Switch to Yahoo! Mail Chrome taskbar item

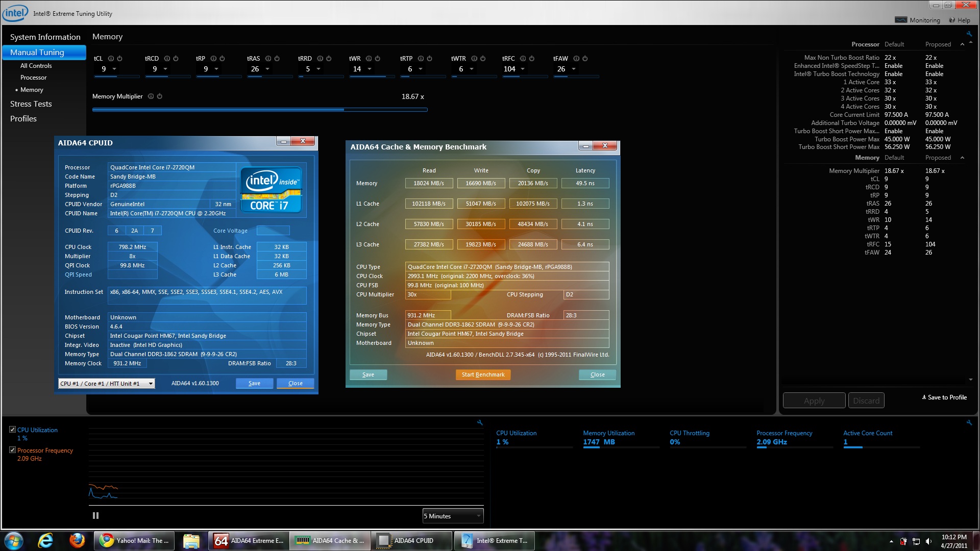pos(135,541)
